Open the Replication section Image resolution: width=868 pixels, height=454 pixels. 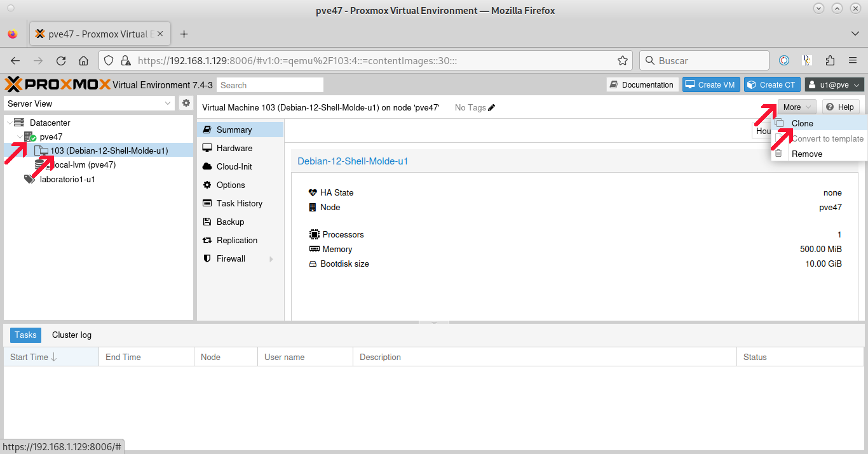[240, 240]
